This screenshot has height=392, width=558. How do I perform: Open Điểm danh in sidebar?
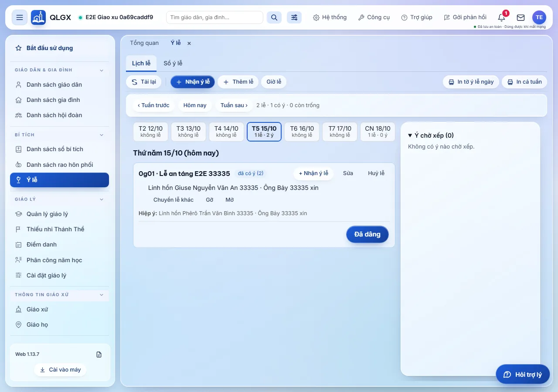pos(59,244)
